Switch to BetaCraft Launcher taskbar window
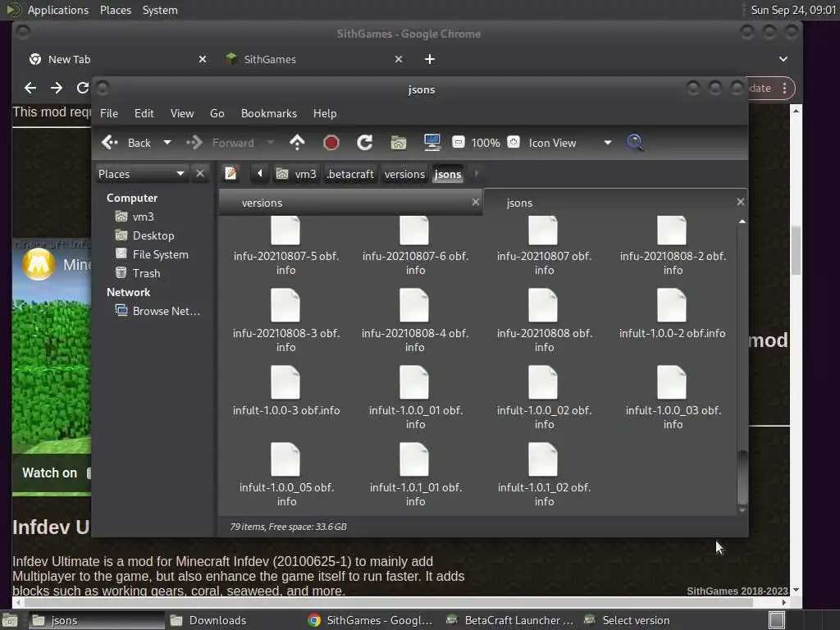840x630 pixels. click(x=509, y=620)
